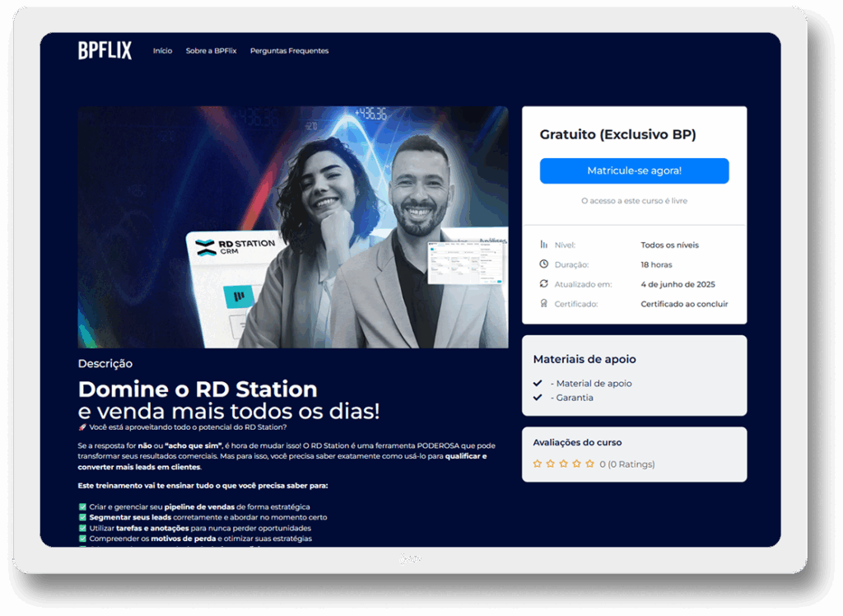Click green checkbox next to tarefas e anotações
This screenshot has width=843, height=616.
click(82, 529)
